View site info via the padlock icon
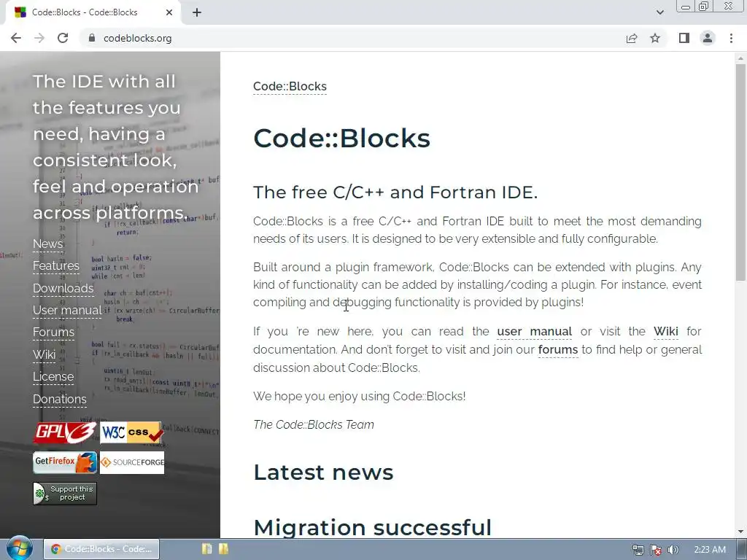Viewport: 747px width, 560px height. pyautogui.click(x=92, y=38)
